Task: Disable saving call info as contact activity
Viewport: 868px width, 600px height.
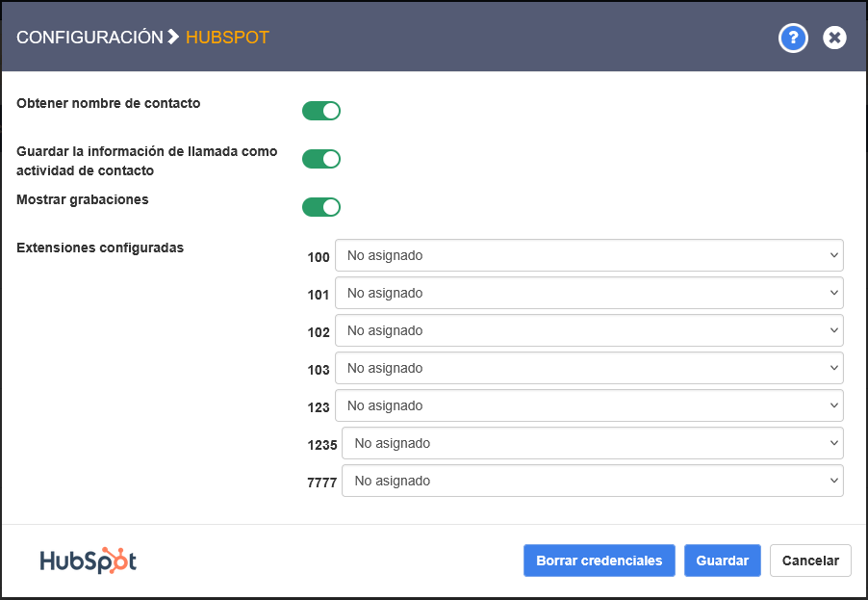Action: click(321, 159)
